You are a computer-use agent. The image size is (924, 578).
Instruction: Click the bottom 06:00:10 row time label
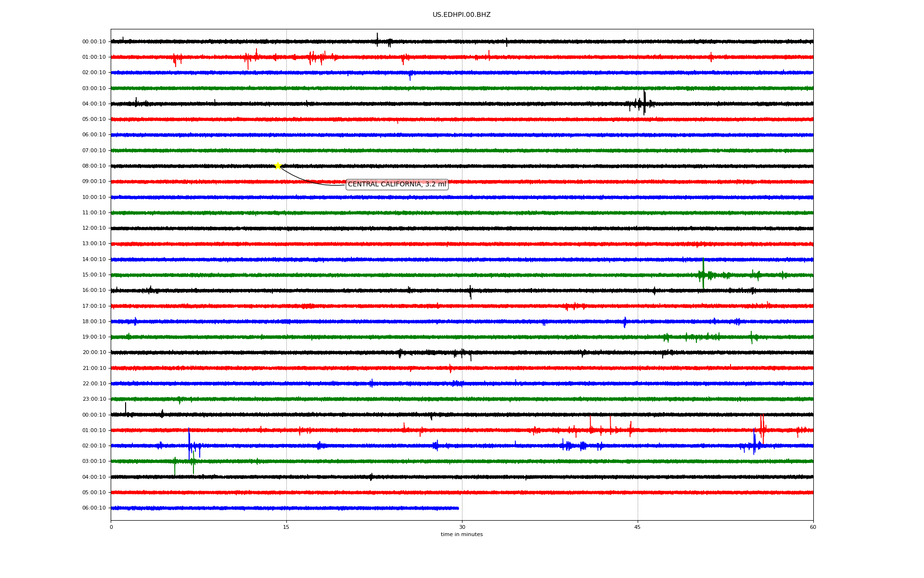pyautogui.click(x=94, y=508)
